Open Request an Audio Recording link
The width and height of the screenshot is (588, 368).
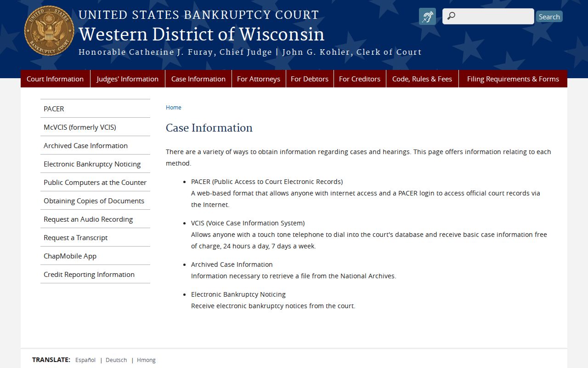point(95,219)
